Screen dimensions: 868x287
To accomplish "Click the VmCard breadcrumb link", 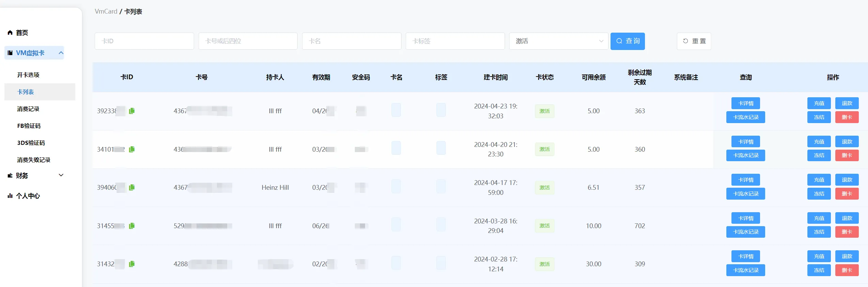I will click(x=106, y=12).
